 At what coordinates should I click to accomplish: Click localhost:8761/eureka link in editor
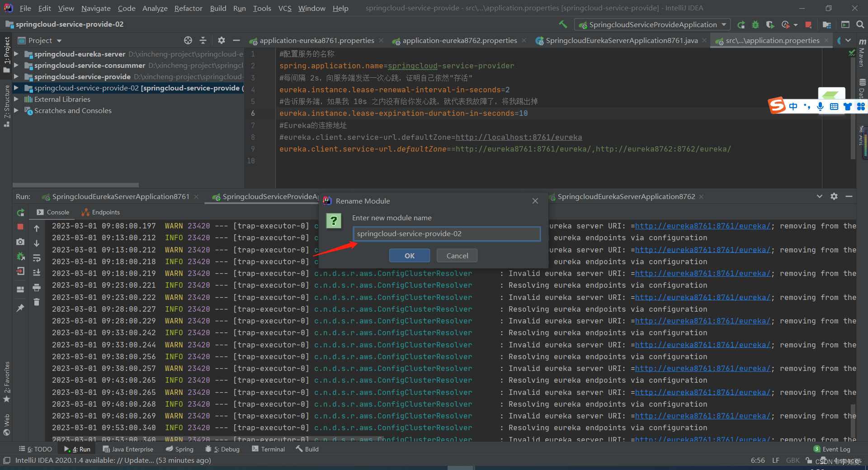point(519,137)
